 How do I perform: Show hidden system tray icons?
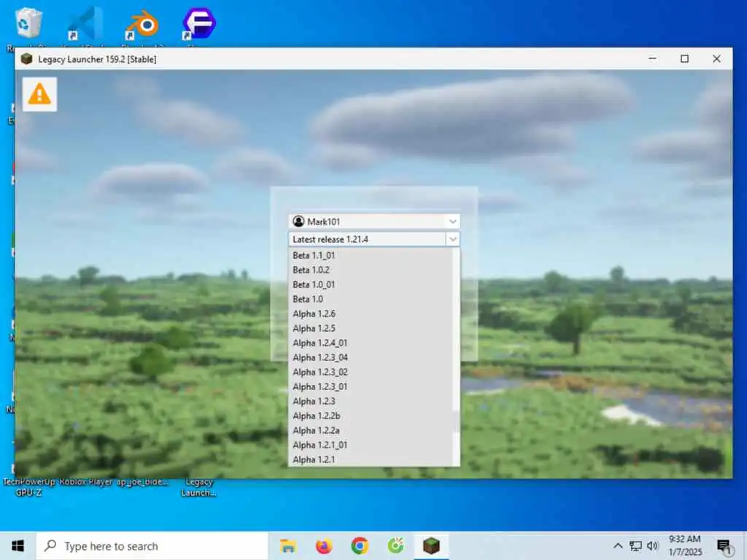pyautogui.click(x=618, y=545)
